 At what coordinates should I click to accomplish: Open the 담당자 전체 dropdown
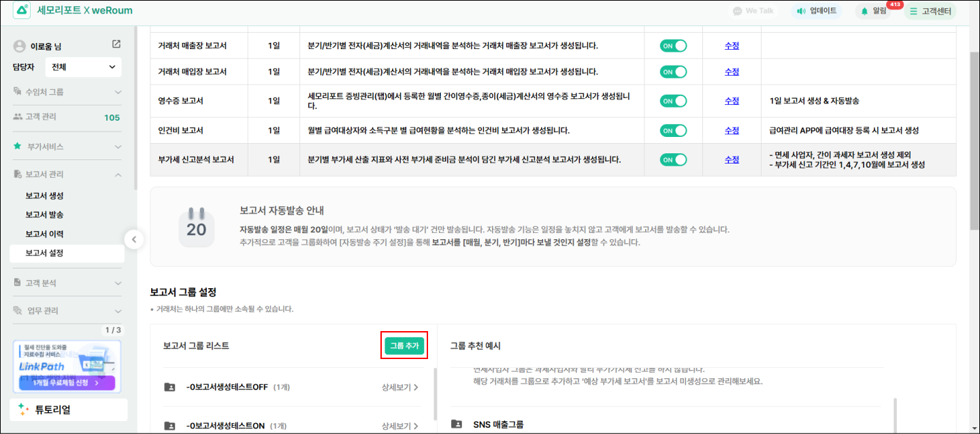tap(83, 67)
